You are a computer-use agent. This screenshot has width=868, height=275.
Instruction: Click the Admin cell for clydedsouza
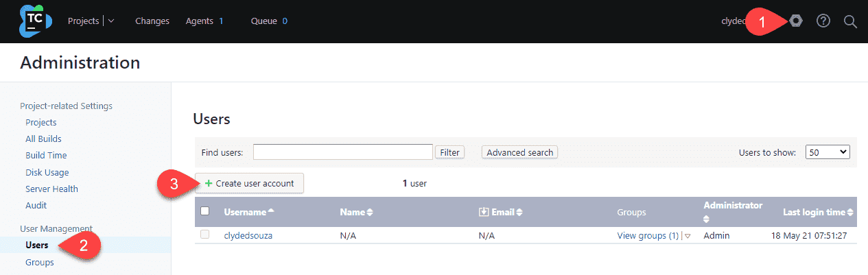[x=716, y=235]
